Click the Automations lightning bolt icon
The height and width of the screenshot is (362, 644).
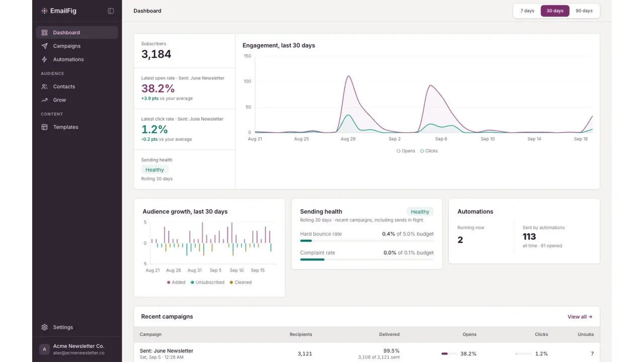tap(44, 59)
